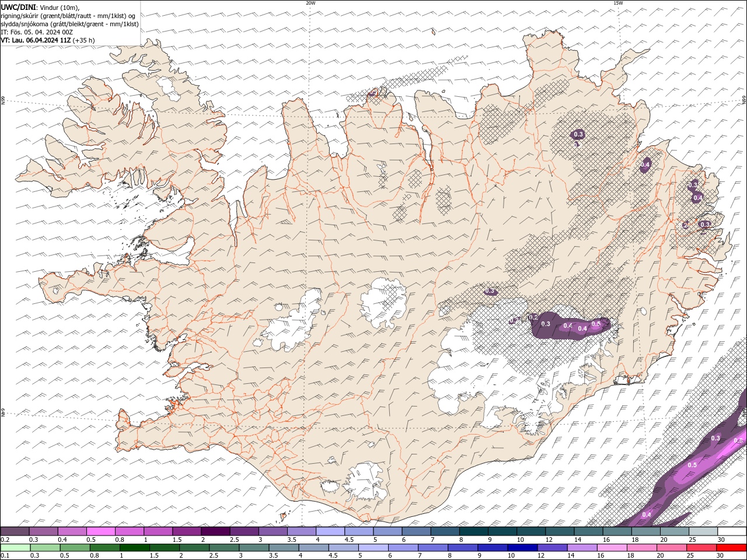This screenshot has height=560, width=747.
Task: Click the '15W' longitude label at top
Action: [618, 3]
